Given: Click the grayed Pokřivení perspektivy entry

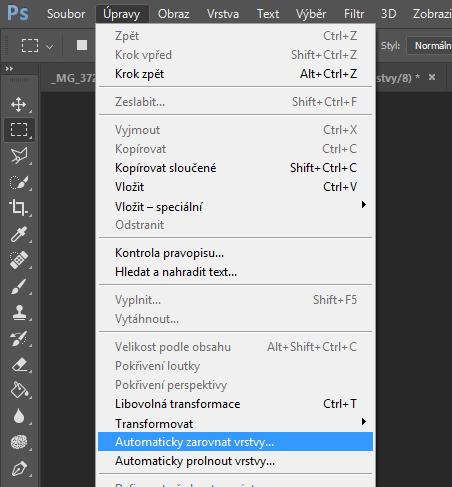Looking at the screenshot, I should 235,385.
